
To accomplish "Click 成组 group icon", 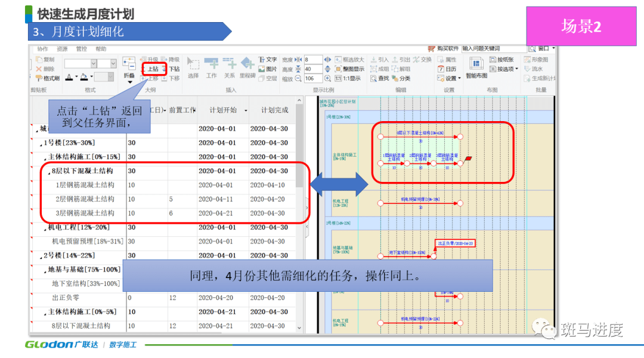I will click(374, 69).
